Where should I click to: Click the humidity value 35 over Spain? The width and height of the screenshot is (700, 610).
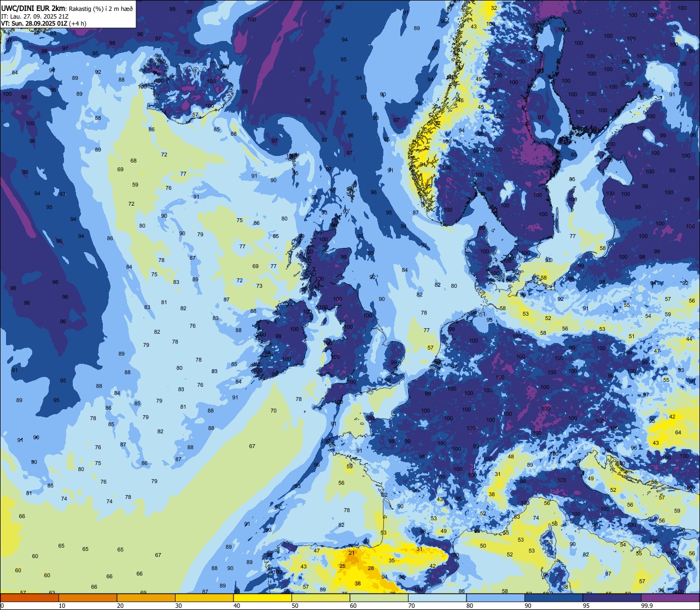pos(392,560)
